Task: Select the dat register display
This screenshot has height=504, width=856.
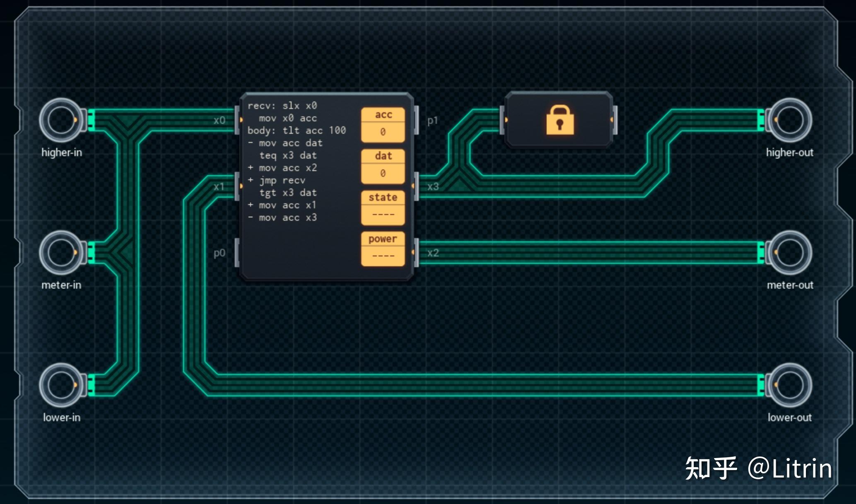Action: [x=383, y=166]
